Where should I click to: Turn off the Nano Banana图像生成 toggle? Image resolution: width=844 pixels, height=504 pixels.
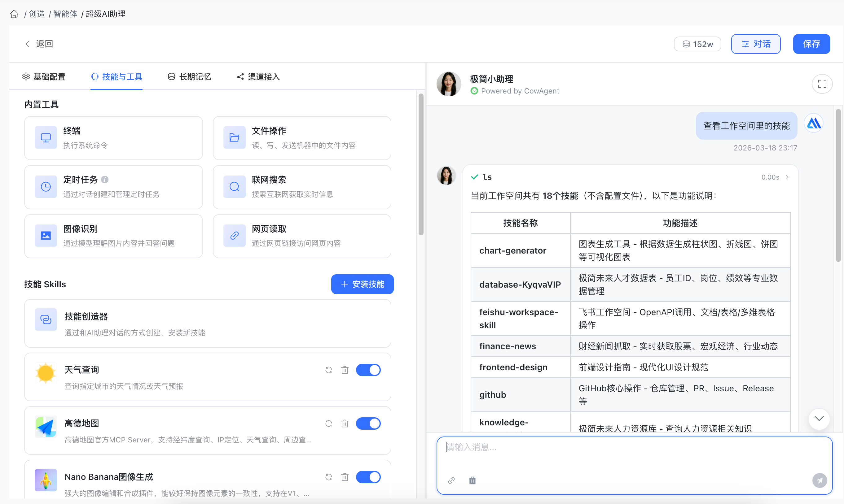(368, 477)
